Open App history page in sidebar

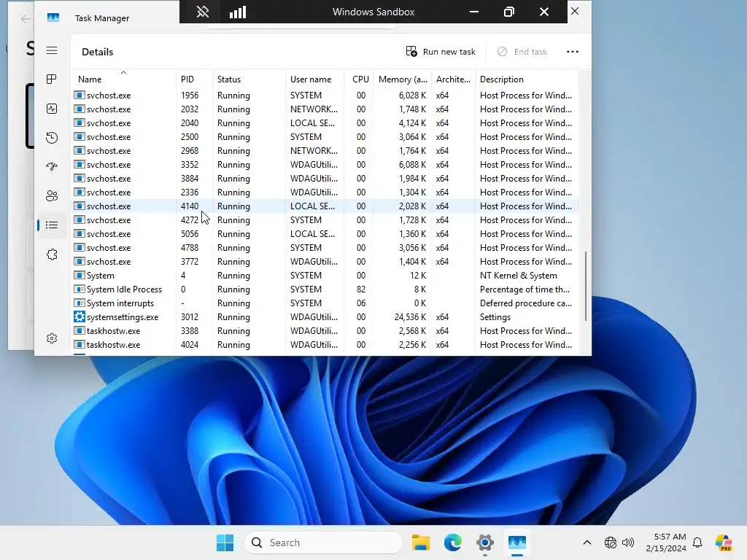52,138
